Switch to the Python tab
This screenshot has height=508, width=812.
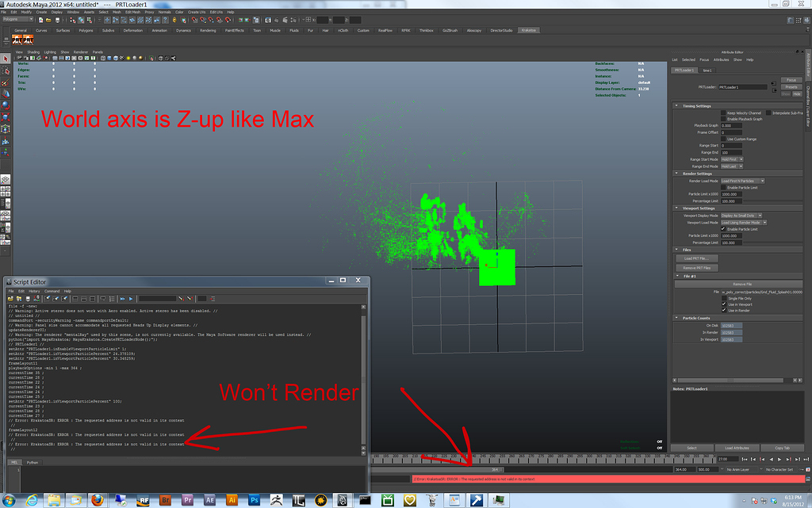32,461
